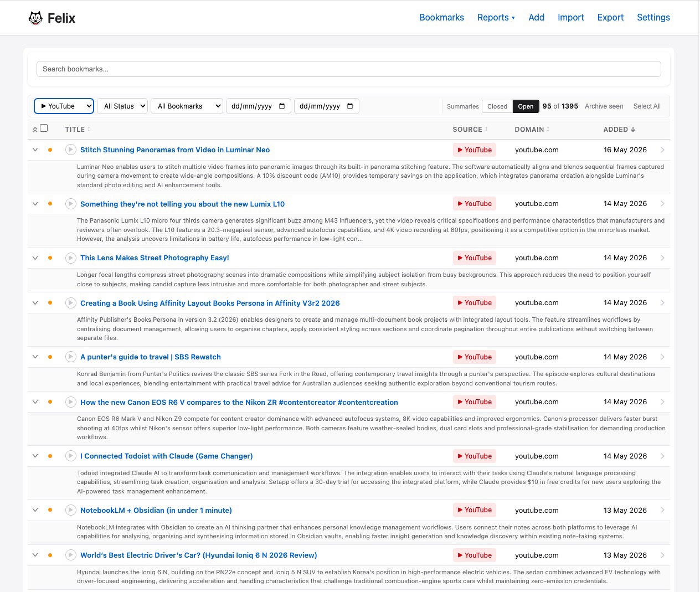Screen dimensions: 700x592
Task: Open details arrow for Street Photography row
Action: coord(662,258)
